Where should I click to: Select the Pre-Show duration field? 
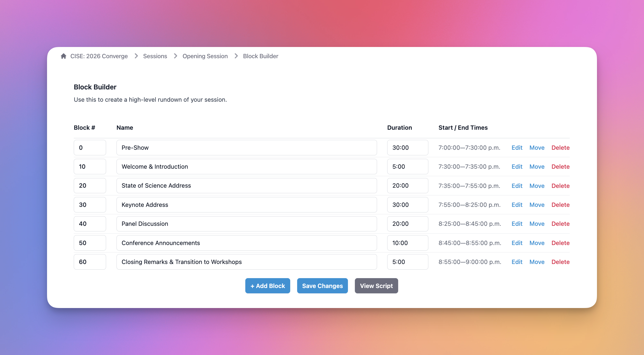407,148
